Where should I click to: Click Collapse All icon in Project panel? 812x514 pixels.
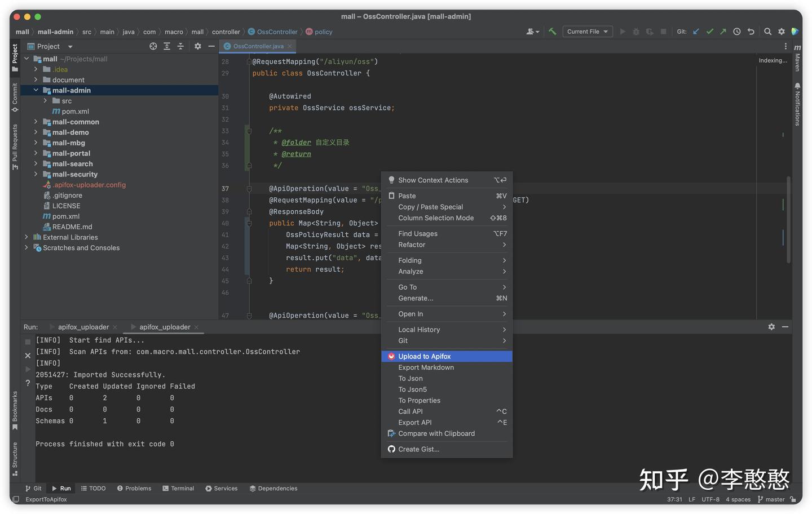[x=180, y=46]
